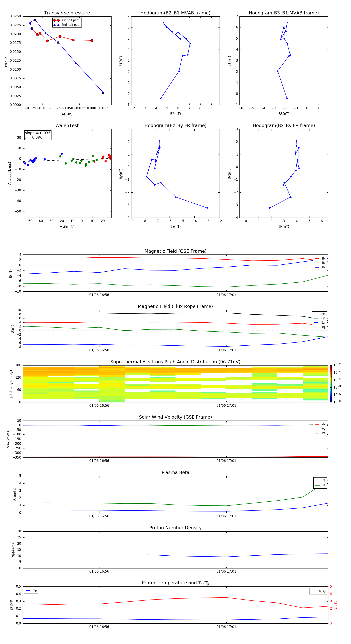
Task: Click the 'WalenTest' plot title
Action: click(67, 125)
